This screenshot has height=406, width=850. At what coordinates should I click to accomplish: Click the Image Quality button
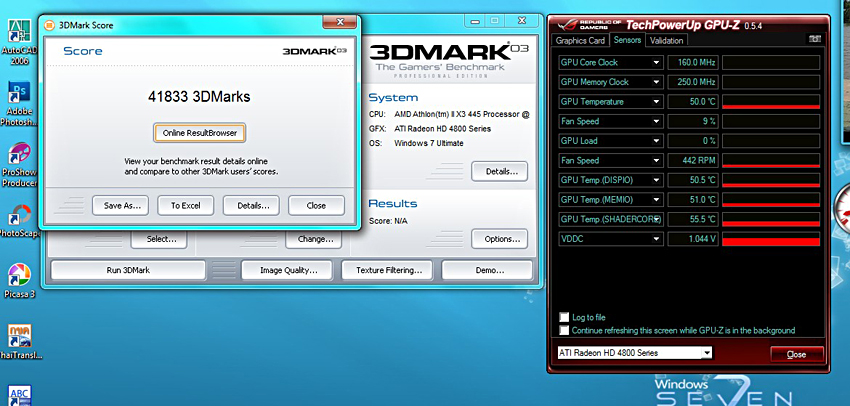coord(288,270)
